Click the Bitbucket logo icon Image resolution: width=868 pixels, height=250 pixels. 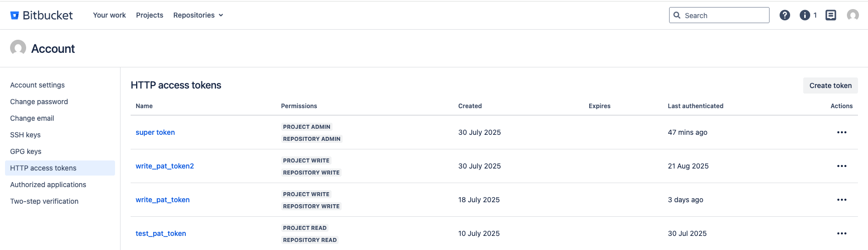[x=15, y=16]
